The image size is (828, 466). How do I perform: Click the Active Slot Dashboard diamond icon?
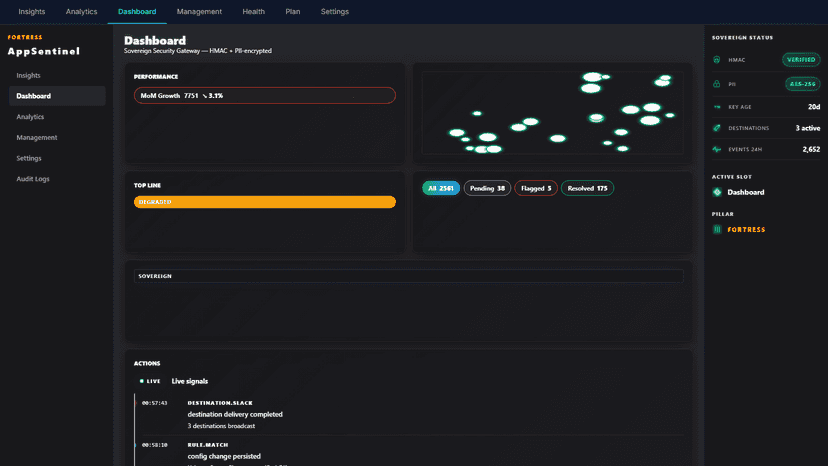coord(717,192)
